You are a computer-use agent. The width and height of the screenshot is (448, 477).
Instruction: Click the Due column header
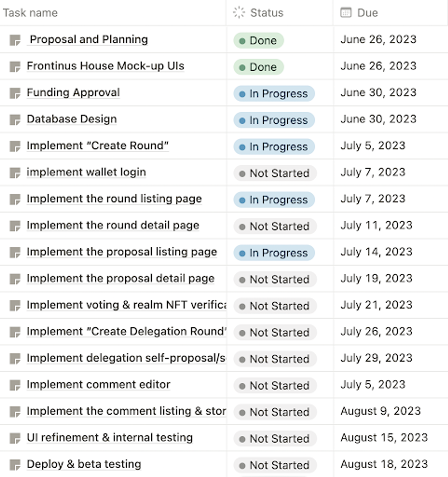(x=367, y=13)
